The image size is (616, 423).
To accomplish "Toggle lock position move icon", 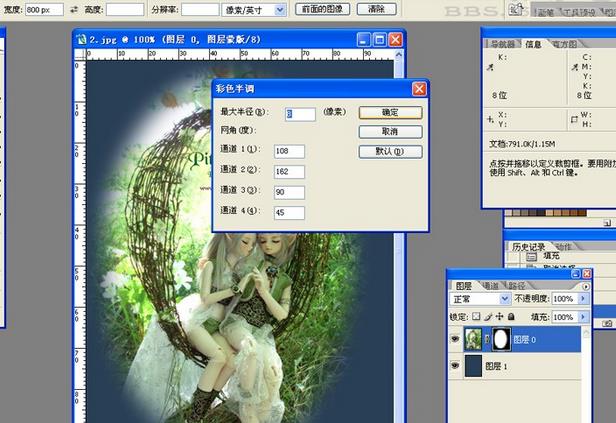I will pos(499,316).
